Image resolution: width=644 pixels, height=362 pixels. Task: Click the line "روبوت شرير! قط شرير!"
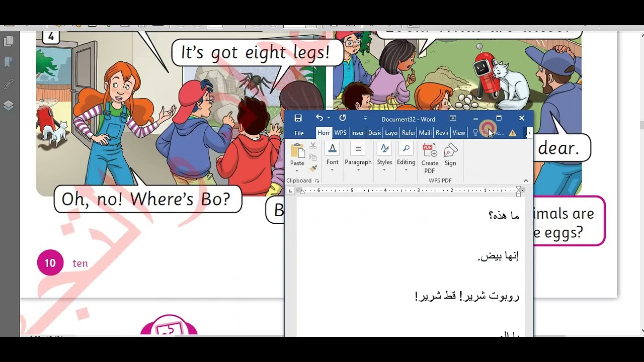(467, 296)
